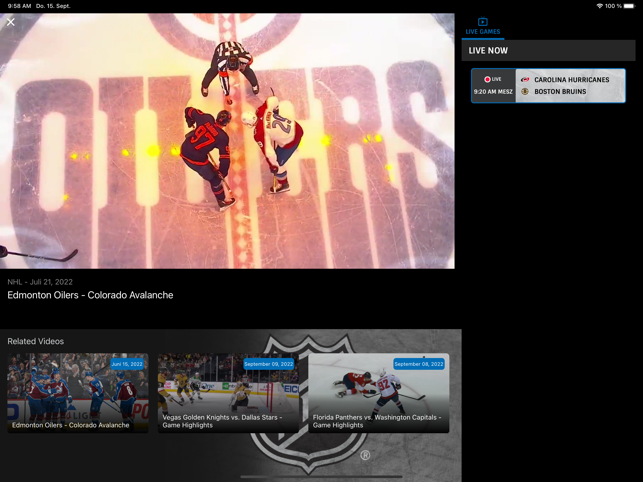Click the Wi-Fi icon in status bar
The width and height of the screenshot is (643, 482).
click(600, 6)
